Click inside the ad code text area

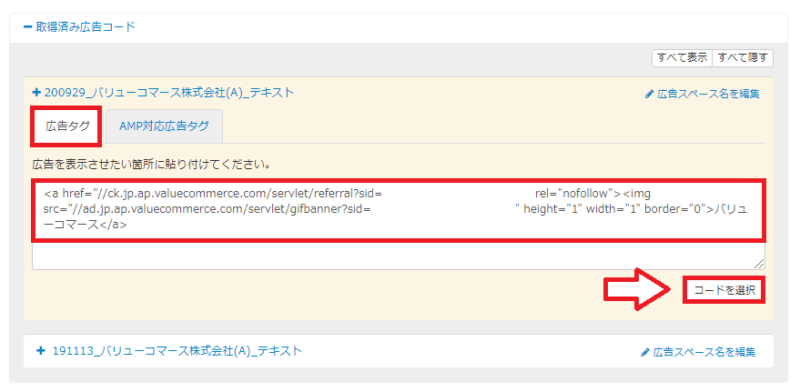click(398, 225)
